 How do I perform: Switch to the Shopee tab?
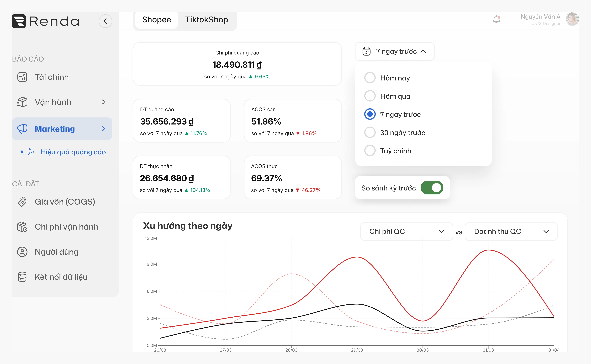(x=157, y=20)
